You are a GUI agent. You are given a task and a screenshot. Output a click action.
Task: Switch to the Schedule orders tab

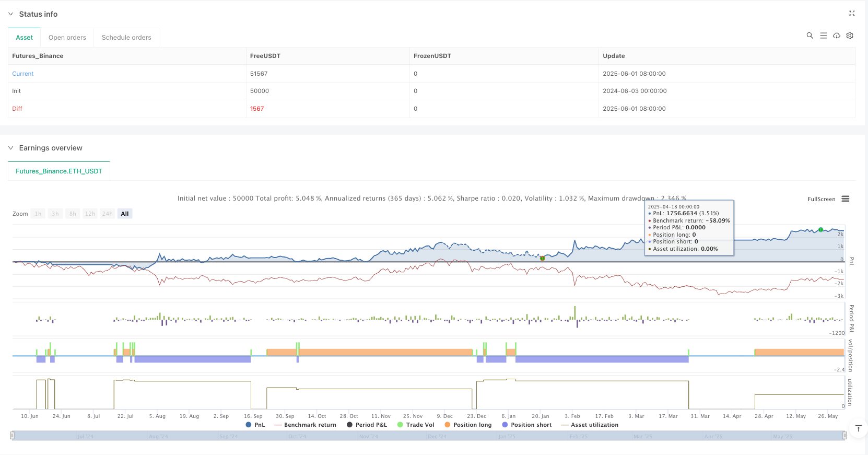coord(126,38)
